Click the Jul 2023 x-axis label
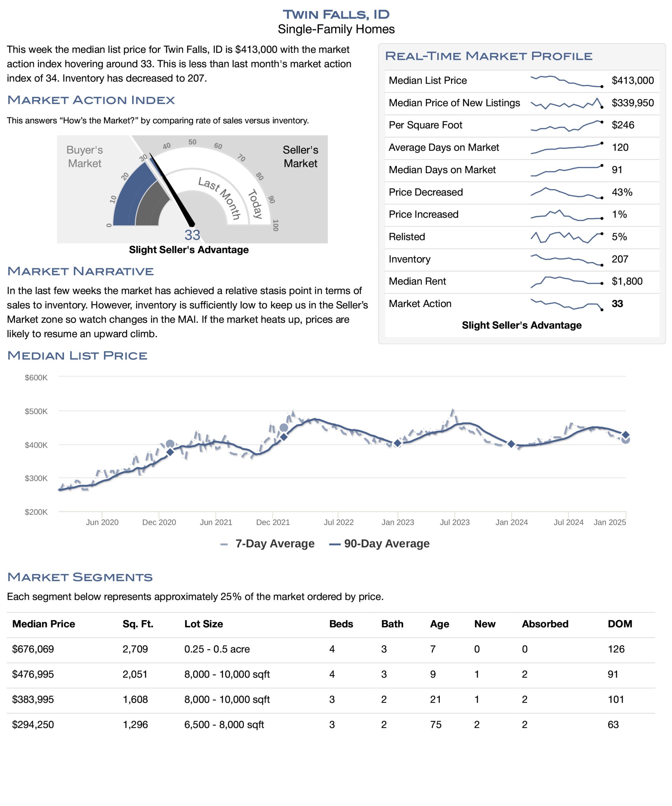Screen dimensions: 672x806 coord(455,522)
